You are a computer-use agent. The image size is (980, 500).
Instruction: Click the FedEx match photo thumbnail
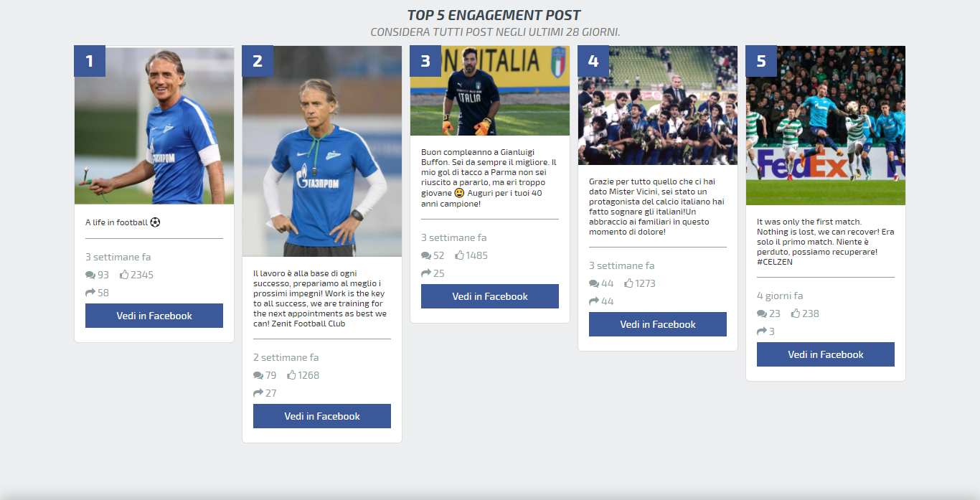826,126
